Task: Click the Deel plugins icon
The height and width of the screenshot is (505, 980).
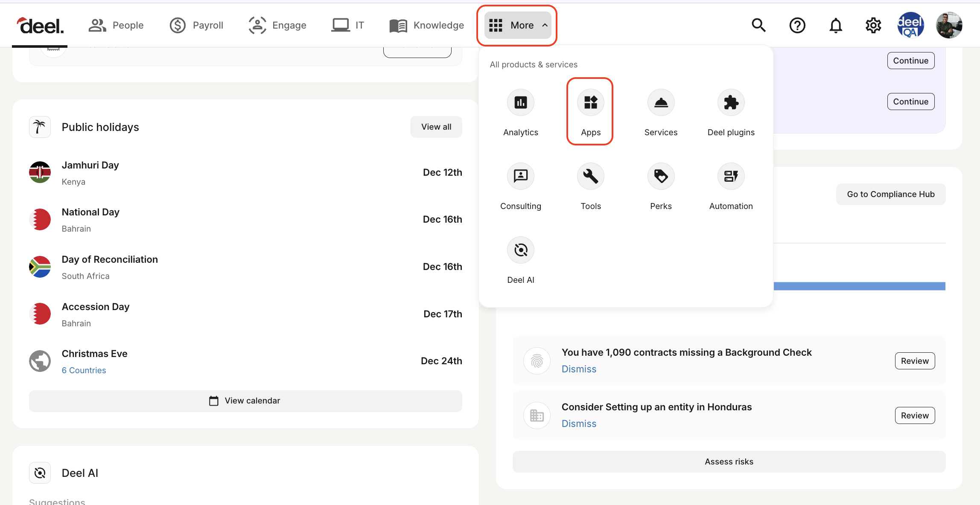Action: (x=731, y=102)
